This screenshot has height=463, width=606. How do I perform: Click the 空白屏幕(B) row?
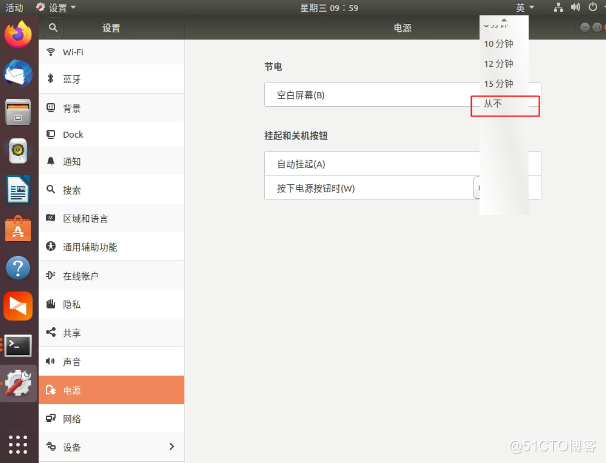(403, 95)
